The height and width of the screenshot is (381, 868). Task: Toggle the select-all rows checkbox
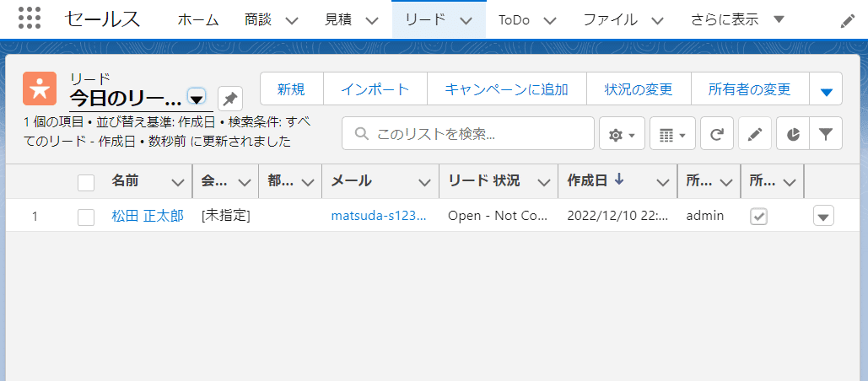86,182
